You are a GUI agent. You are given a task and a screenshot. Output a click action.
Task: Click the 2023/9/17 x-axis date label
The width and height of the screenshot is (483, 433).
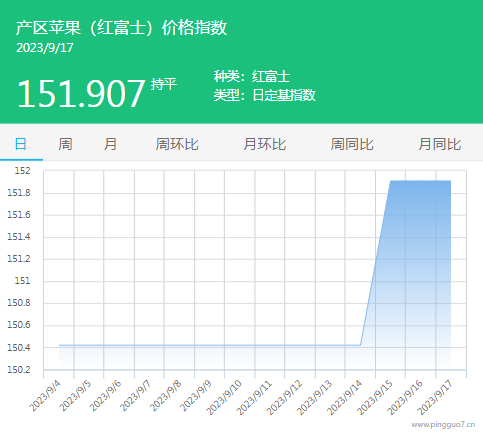tap(435, 397)
